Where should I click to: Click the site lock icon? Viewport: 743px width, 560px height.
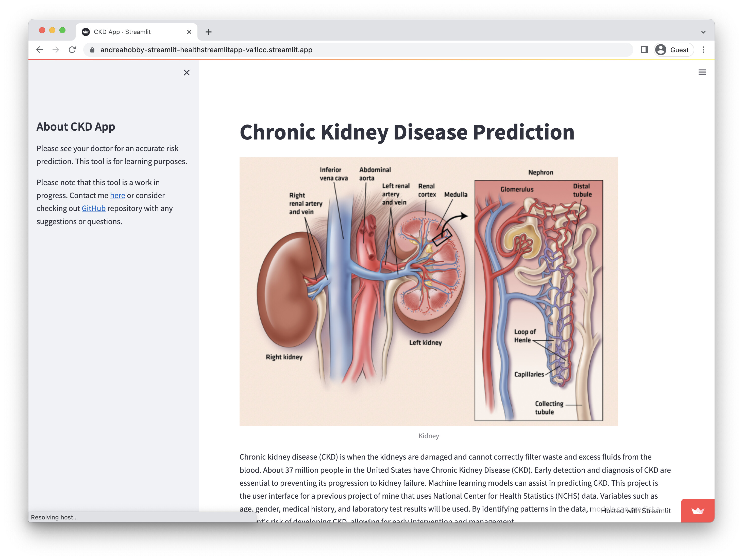coord(92,50)
